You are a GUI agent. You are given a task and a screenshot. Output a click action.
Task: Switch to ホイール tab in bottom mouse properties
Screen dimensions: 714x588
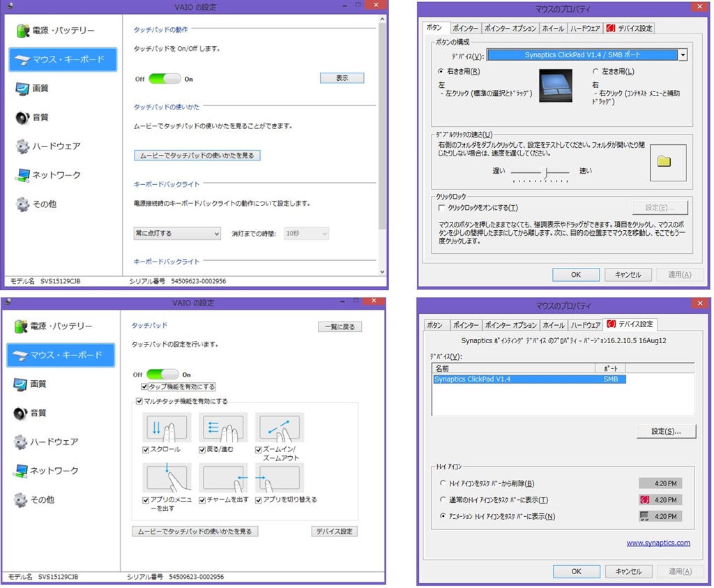(554, 325)
